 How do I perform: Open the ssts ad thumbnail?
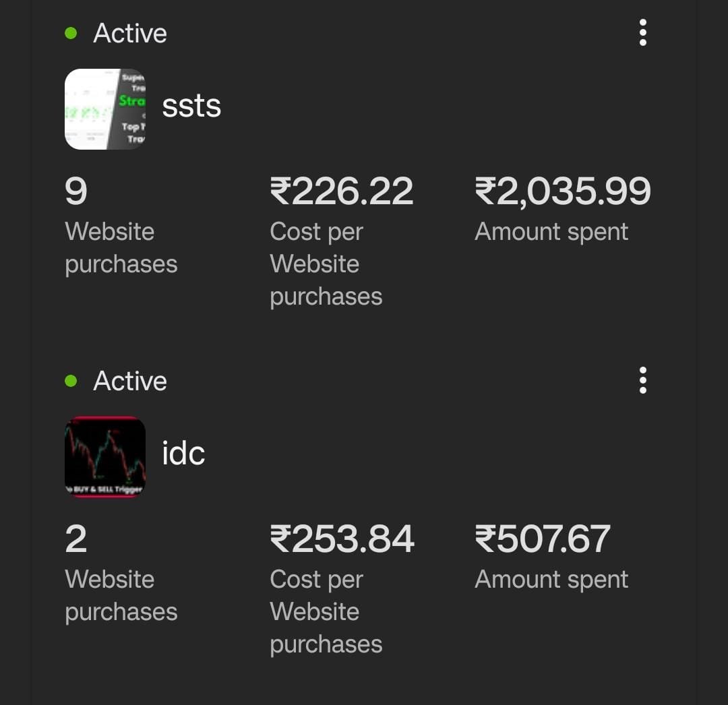pos(105,109)
